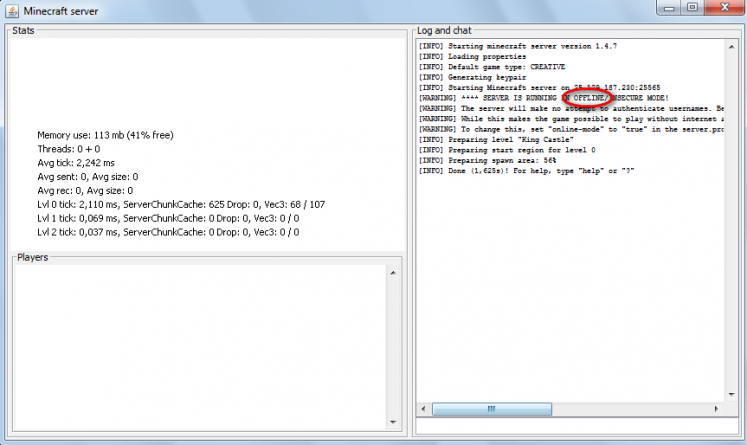The image size is (747, 445).
Task: Click log line "Preparing start region for level 0"
Action: [x=507, y=150]
